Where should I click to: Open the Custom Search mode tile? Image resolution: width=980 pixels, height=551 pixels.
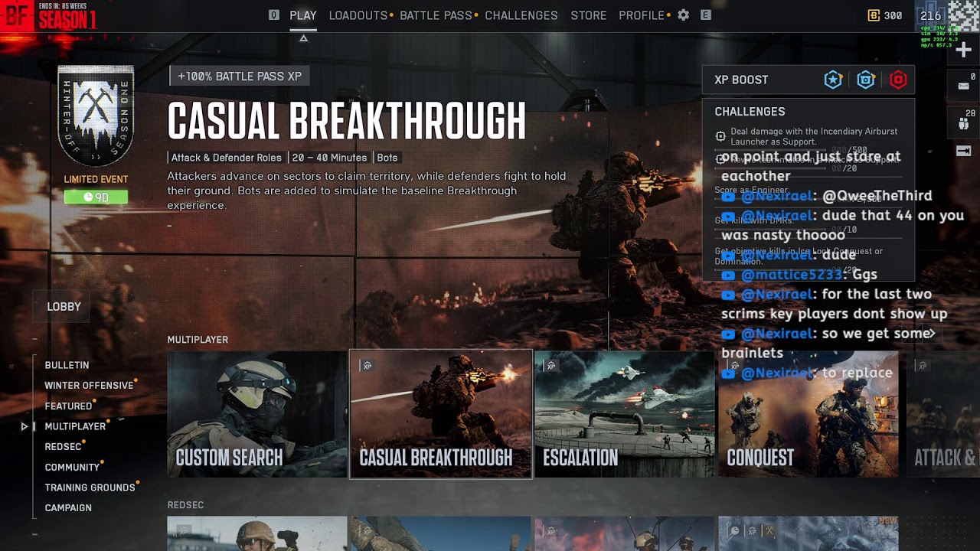[257, 414]
